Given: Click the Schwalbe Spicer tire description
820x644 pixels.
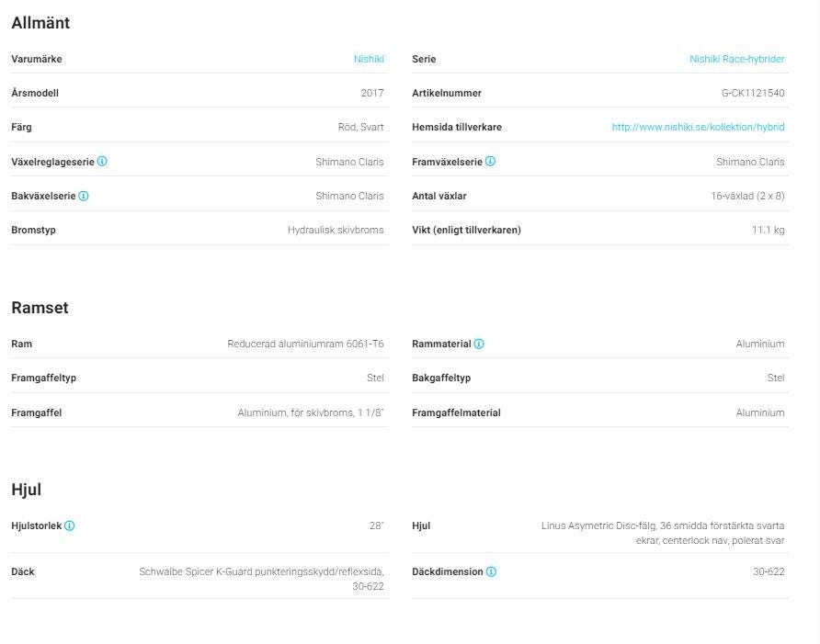Looking at the screenshot, I should 261,578.
